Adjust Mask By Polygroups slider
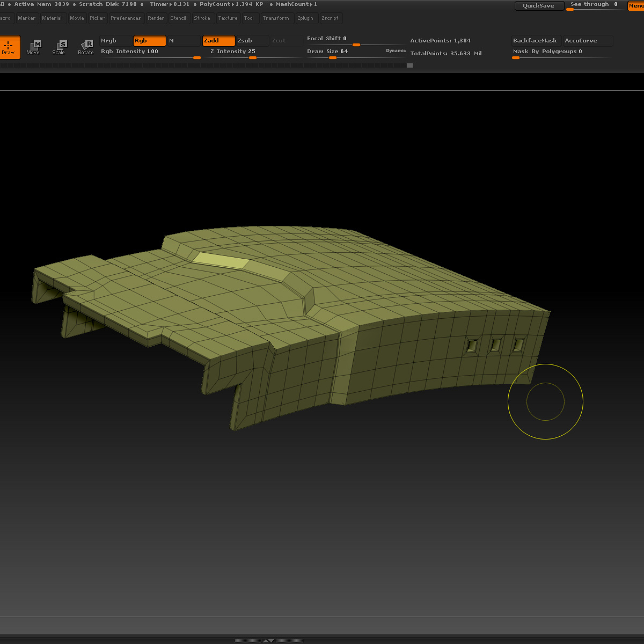644x644 pixels. click(x=561, y=53)
